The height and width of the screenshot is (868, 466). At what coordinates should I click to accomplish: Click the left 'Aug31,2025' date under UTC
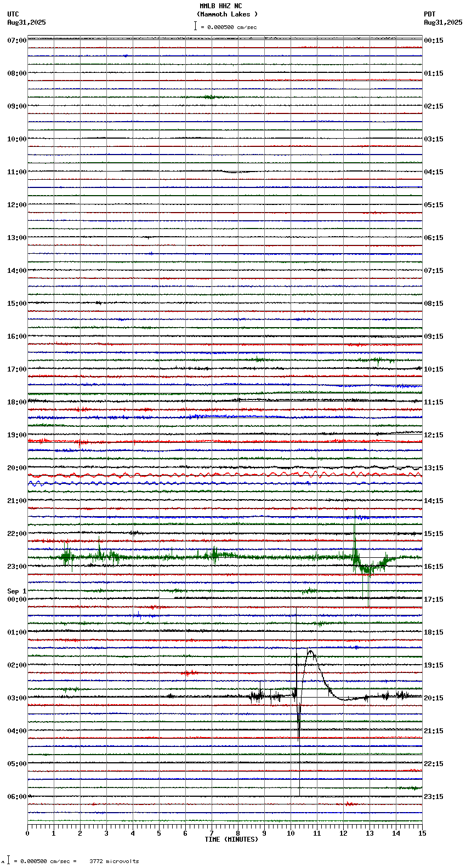click(x=27, y=22)
